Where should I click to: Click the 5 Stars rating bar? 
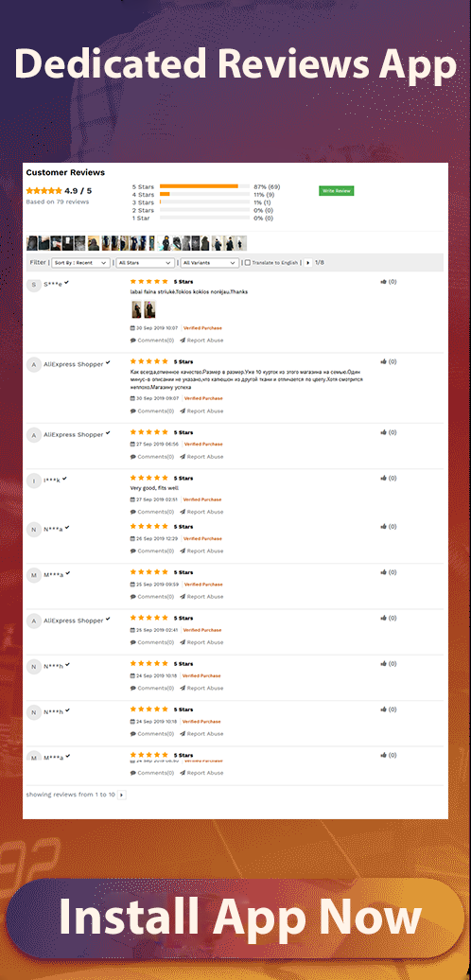[x=205, y=186]
